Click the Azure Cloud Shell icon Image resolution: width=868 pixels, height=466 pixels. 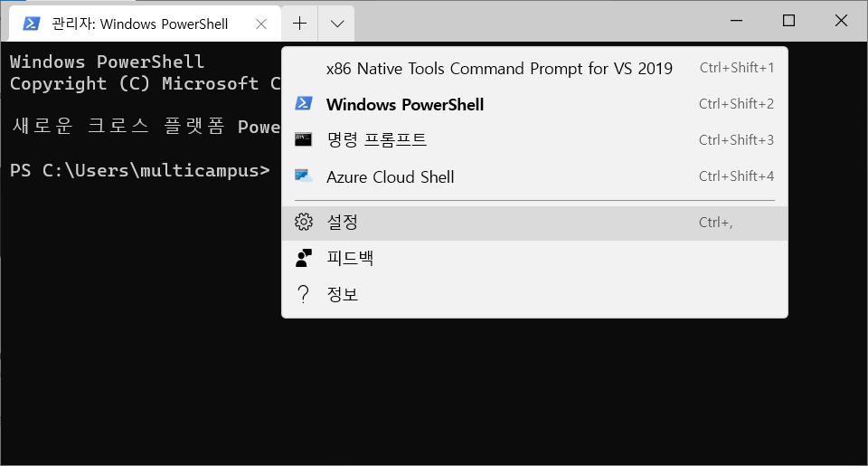pos(304,176)
